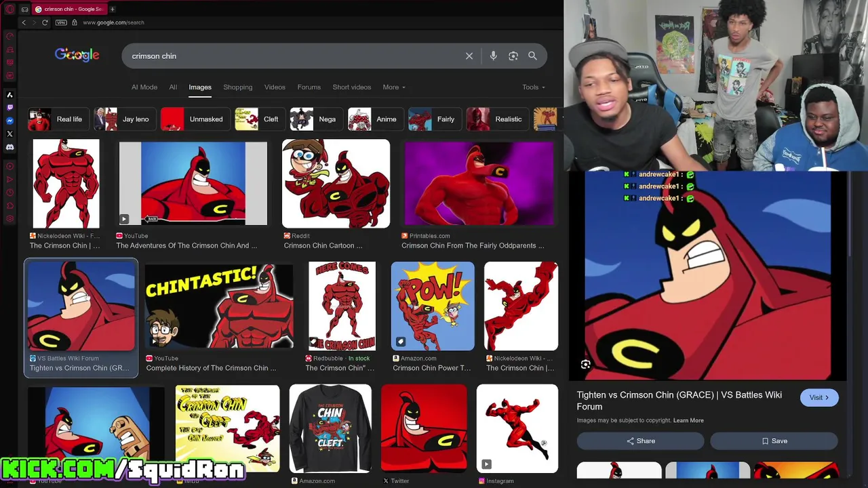Image resolution: width=868 pixels, height=488 pixels.
Task: Filter by Nega chip
Action: [x=315, y=119]
